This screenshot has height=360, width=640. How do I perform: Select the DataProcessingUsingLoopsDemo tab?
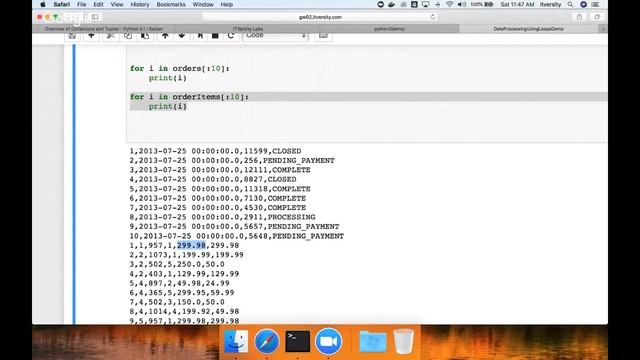pos(529,29)
